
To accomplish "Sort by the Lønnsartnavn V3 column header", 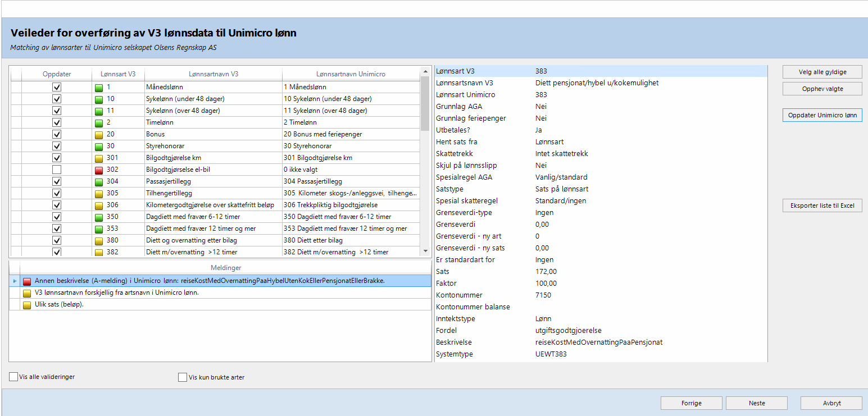I will point(213,74).
